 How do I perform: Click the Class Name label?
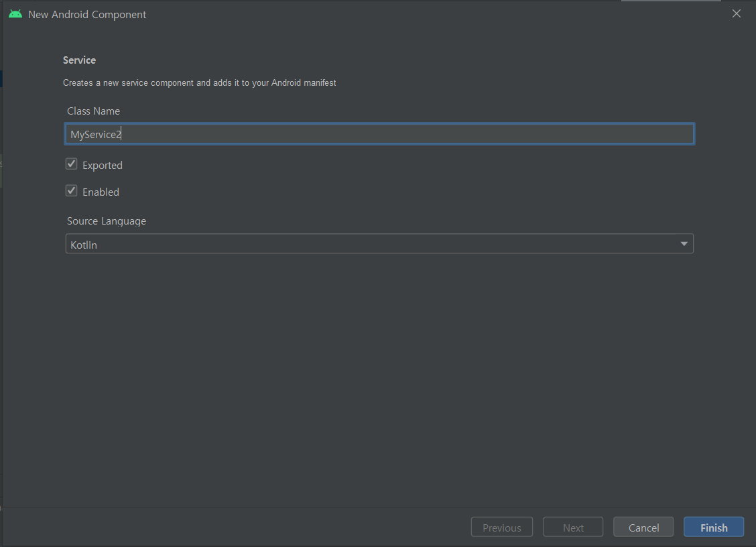[x=94, y=111]
